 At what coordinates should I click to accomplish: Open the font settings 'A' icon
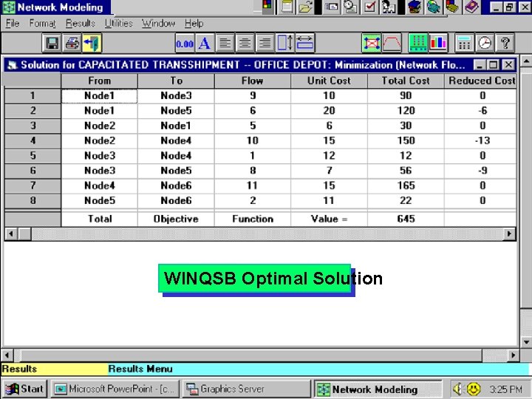[x=205, y=43]
